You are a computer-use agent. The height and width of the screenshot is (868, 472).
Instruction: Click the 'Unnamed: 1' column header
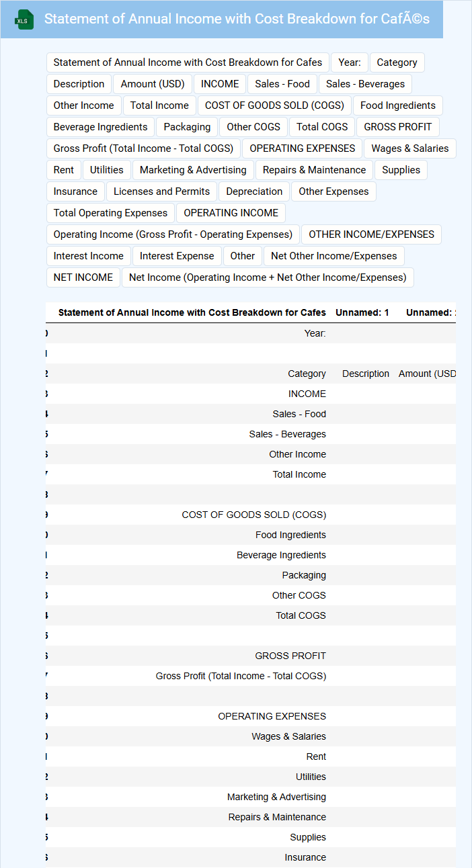pyautogui.click(x=362, y=312)
